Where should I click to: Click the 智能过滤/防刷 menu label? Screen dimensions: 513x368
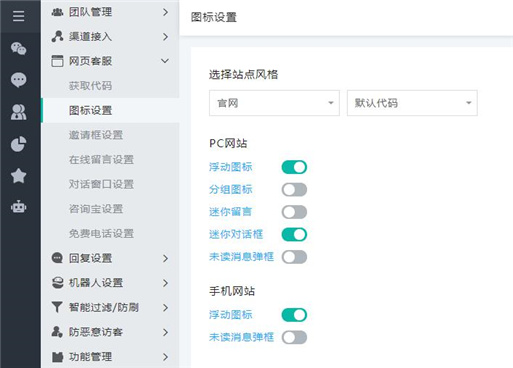[x=104, y=307]
